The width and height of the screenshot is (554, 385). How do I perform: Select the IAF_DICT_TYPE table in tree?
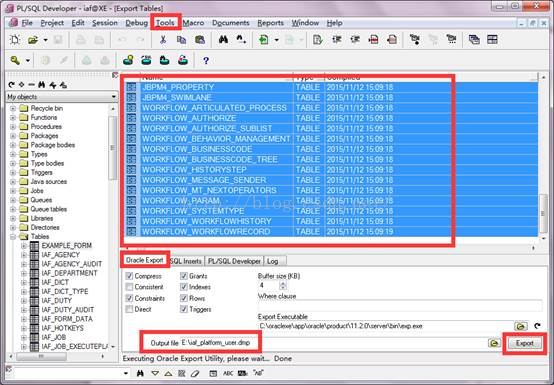65,291
